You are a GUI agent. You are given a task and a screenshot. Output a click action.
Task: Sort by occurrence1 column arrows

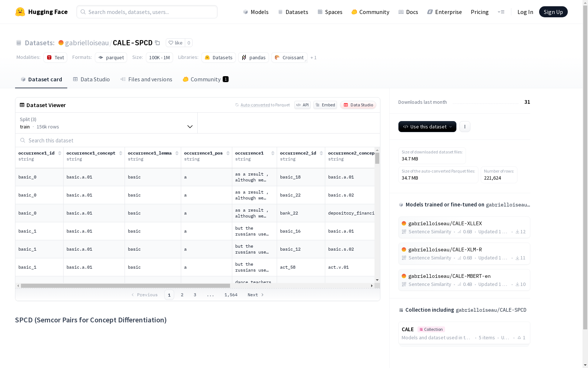[x=273, y=153]
